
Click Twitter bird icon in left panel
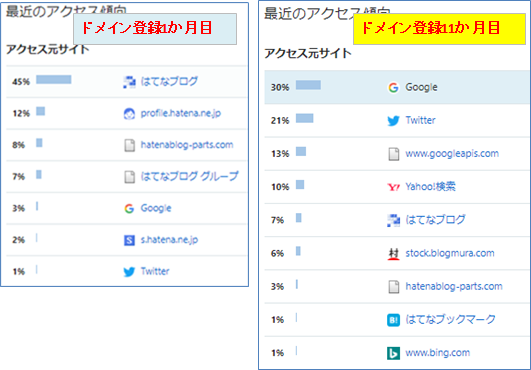129,271
